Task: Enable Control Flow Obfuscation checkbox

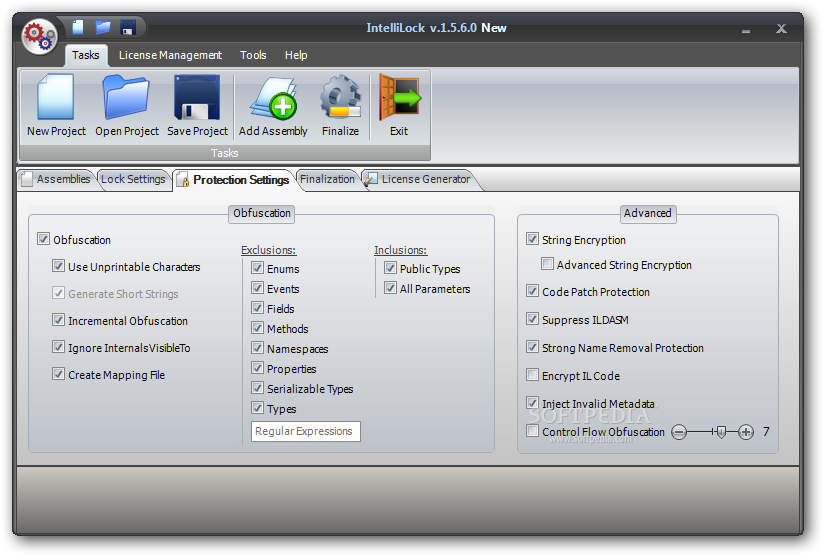Action: click(532, 431)
